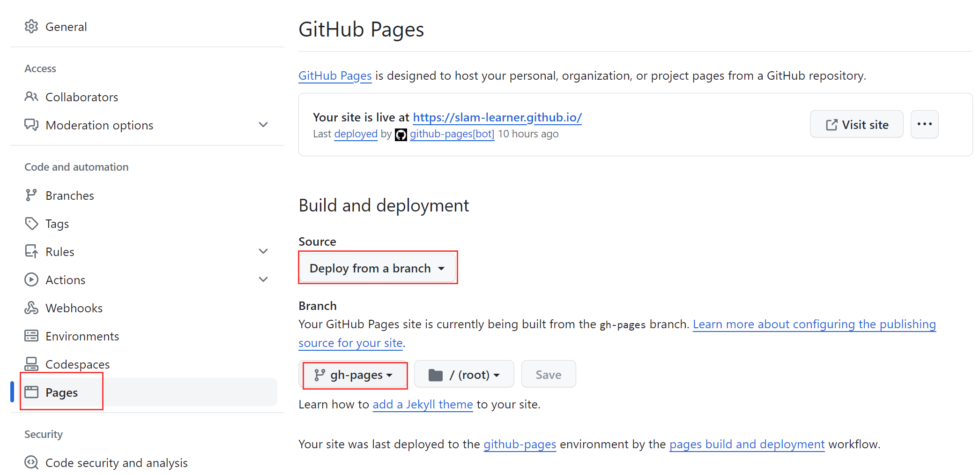Image resolution: width=980 pixels, height=475 pixels.
Task: Click the Pages browser icon
Action: pyautogui.click(x=31, y=392)
